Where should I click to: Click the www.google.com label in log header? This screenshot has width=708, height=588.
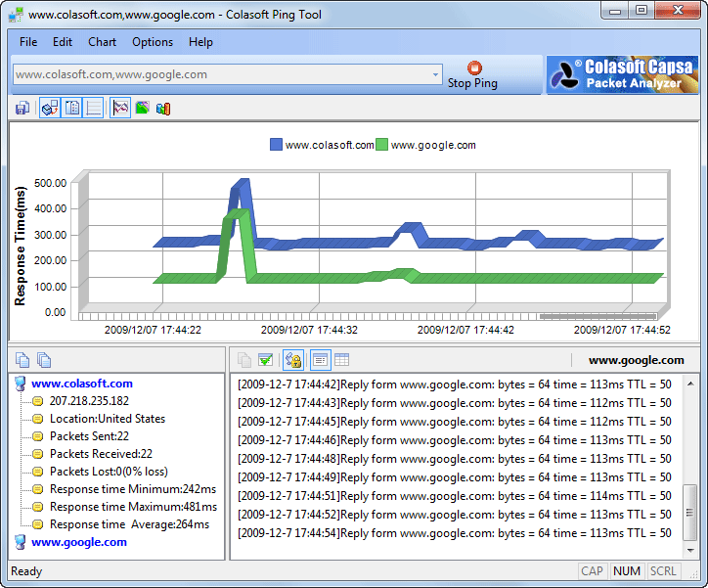(637, 360)
